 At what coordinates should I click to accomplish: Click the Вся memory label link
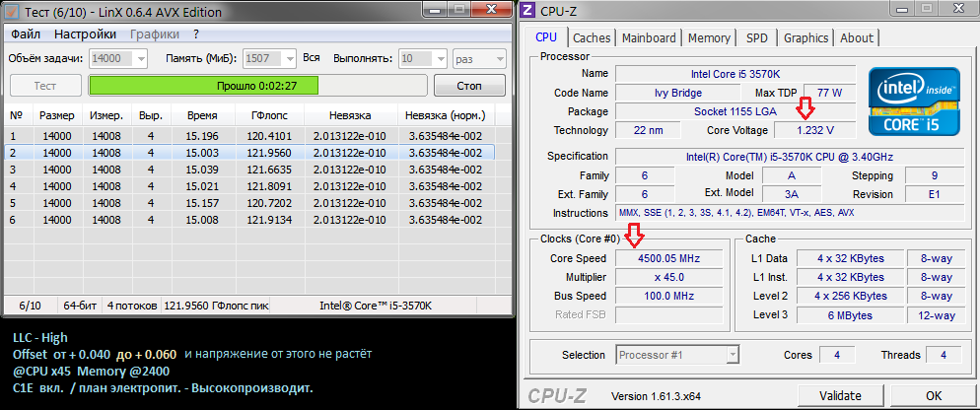[x=312, y=57]
